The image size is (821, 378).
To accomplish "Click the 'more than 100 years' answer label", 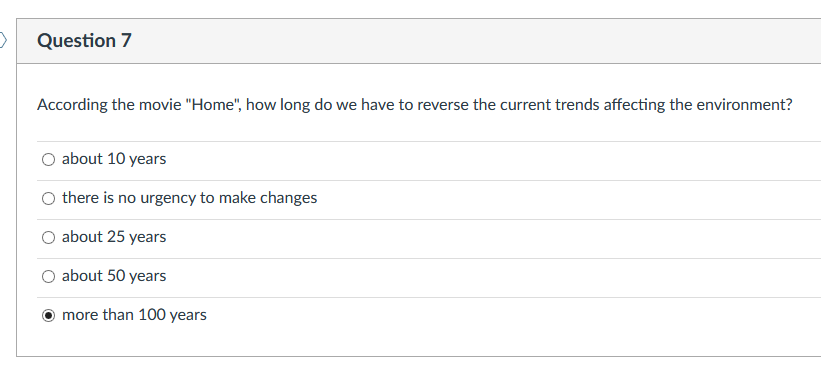I will coord(134,315).
